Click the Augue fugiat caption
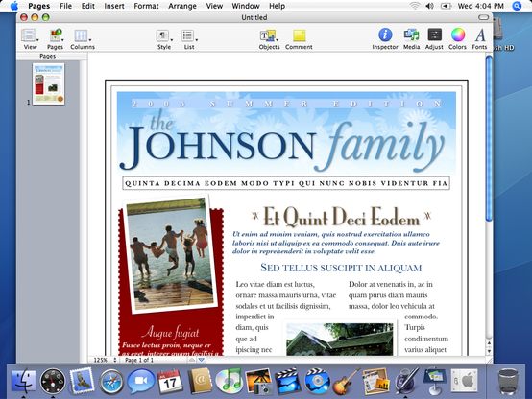Image resolution: width=532 pixels, height=399 pixels. (170, 333)
